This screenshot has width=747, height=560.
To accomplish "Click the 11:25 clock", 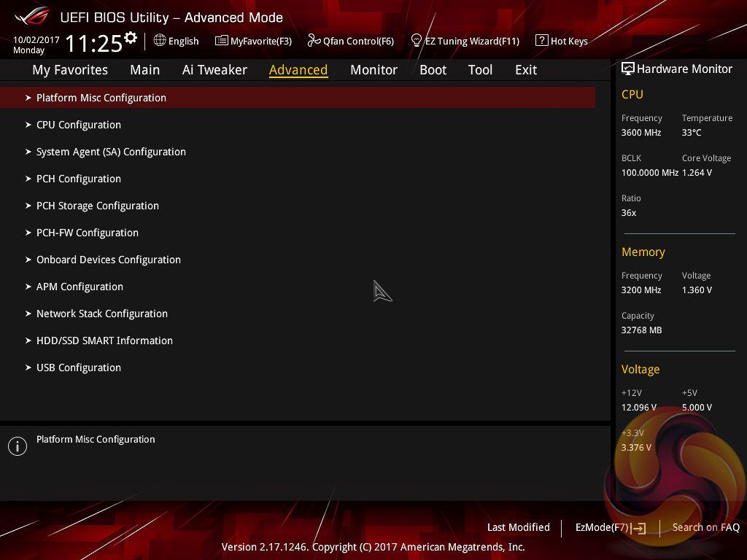I will pyautogui.click(x=94, y=44).
